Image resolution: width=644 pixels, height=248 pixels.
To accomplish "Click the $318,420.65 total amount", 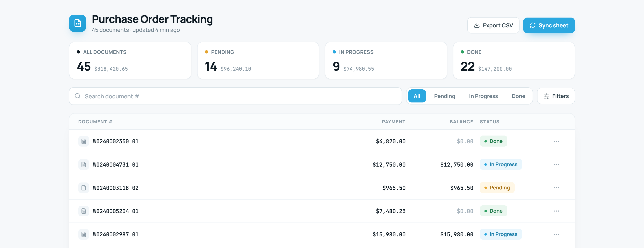I will pos(111,69).
